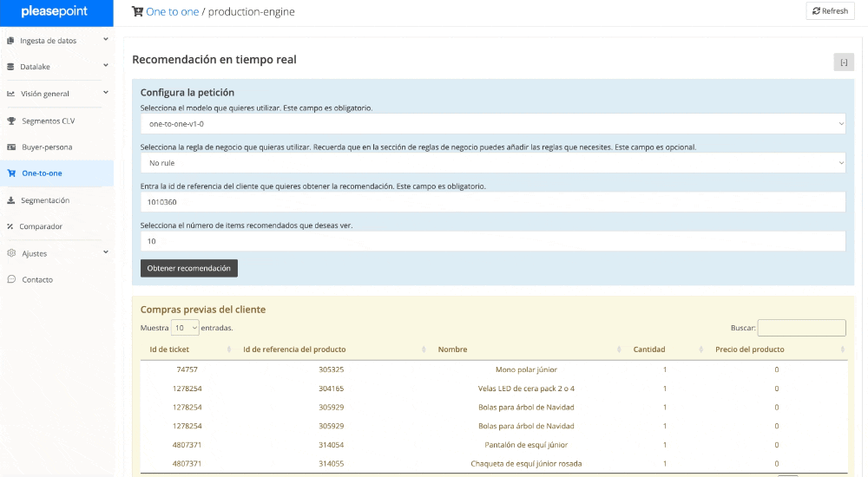The height and width of the screenshot is (477, 868).
Task: Sort by Precio del producto arrows
Action: coord(843,350)
